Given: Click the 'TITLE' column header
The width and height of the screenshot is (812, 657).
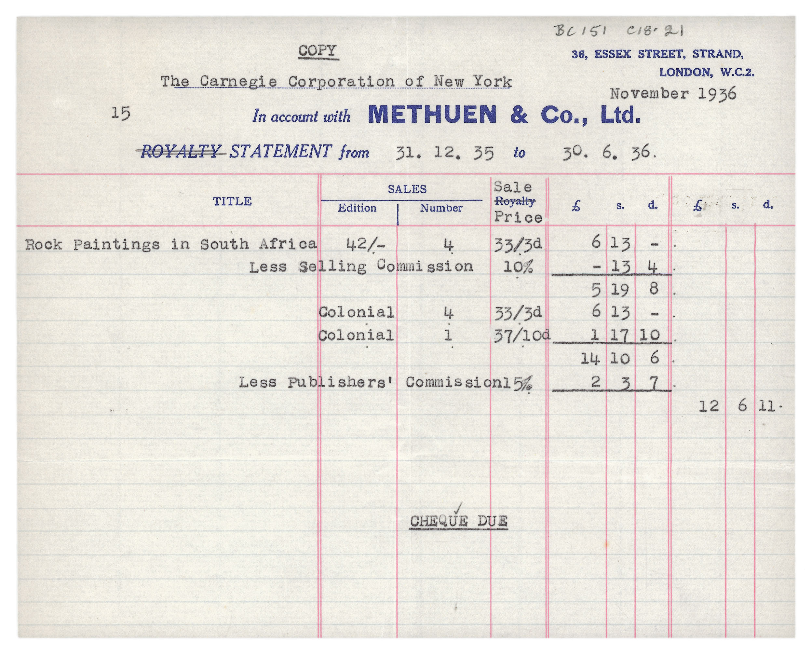Looking at the screenshot, I should [232, 201].
